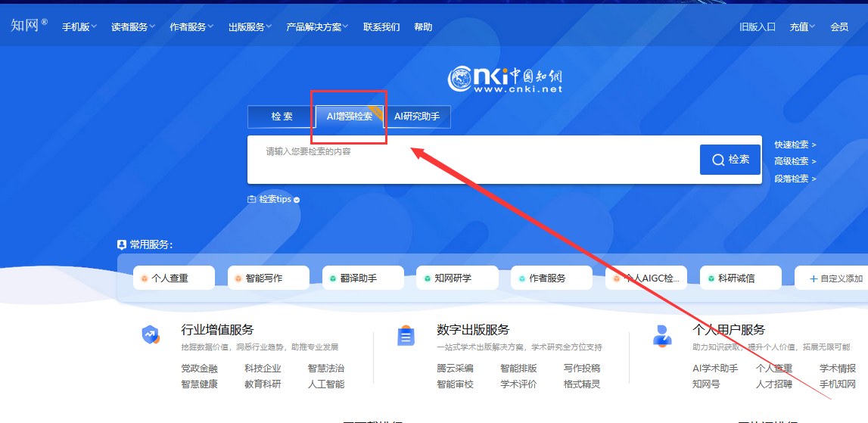This screenshot has height=423, width=868.
Task: Click the briefcase icon beside 检索tips
Action: pos(252,199)
